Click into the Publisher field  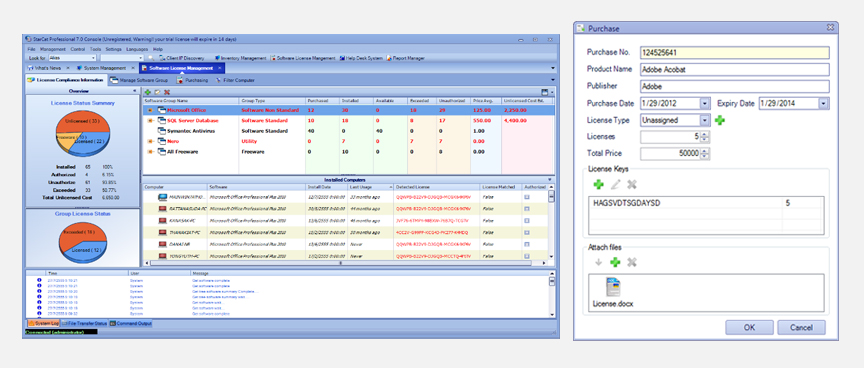(x=735, y=86)
